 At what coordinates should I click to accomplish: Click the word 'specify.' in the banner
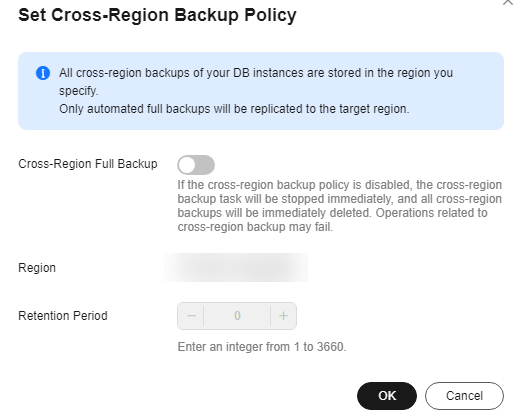pyautogui.click(x=79, y=91)
